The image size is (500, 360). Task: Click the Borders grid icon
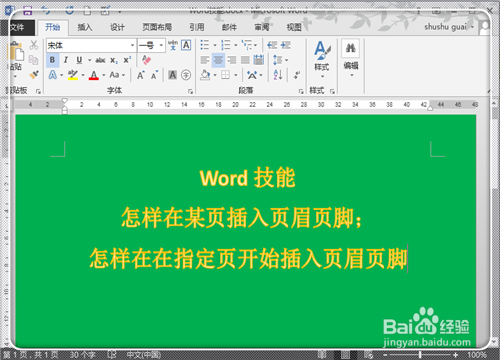pos(226,75)
